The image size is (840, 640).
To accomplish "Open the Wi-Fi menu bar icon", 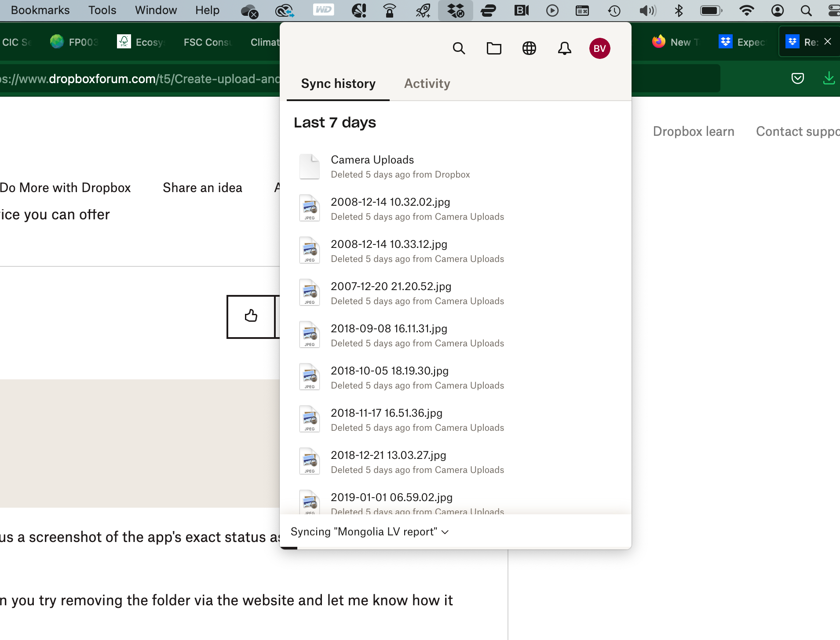I will coord(746,11).
